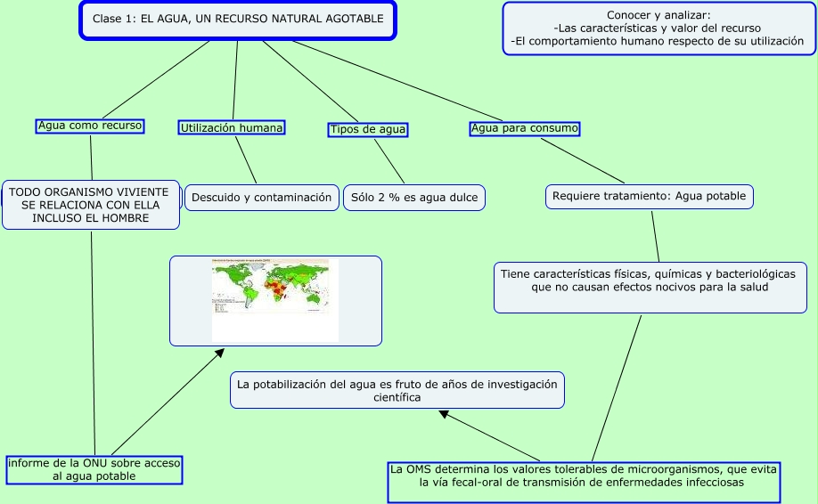Viewport: 818px width, 504px height.
Task: Select the 'Tipos de agua' label
Action: click(368, 129)
